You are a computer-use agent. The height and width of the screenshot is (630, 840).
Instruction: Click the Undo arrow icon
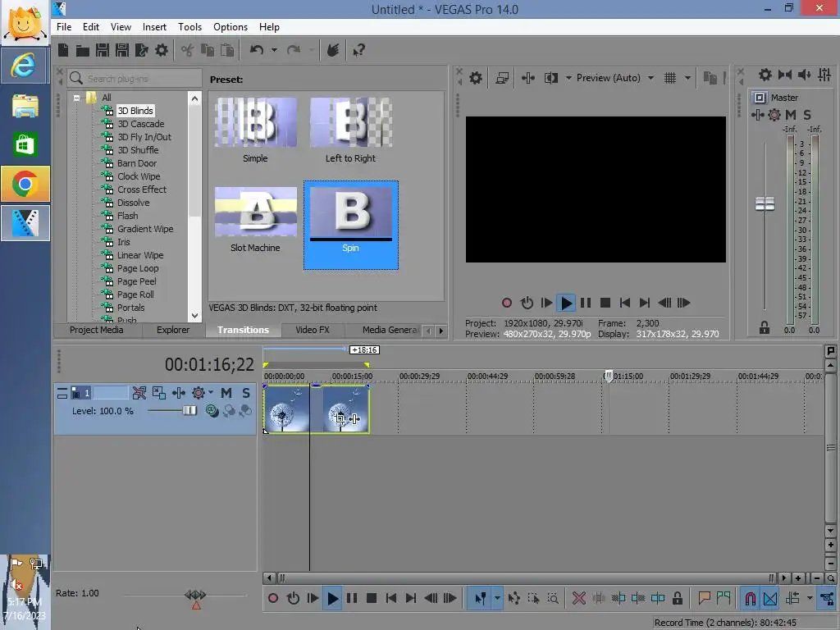tap(257, 50)
